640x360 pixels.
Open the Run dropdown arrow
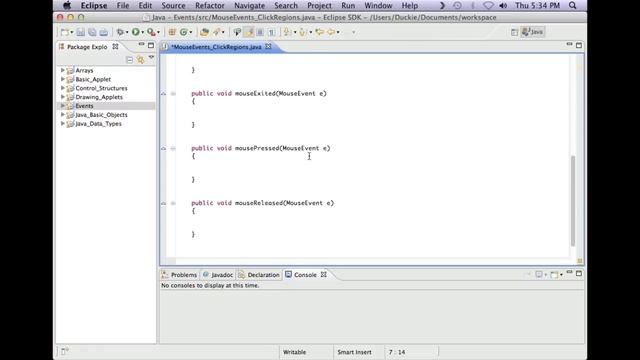[x=142, y=32]
